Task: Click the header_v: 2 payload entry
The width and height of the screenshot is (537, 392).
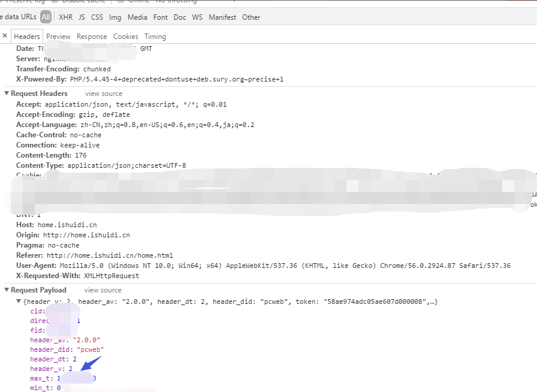Action: coord(52,369)
